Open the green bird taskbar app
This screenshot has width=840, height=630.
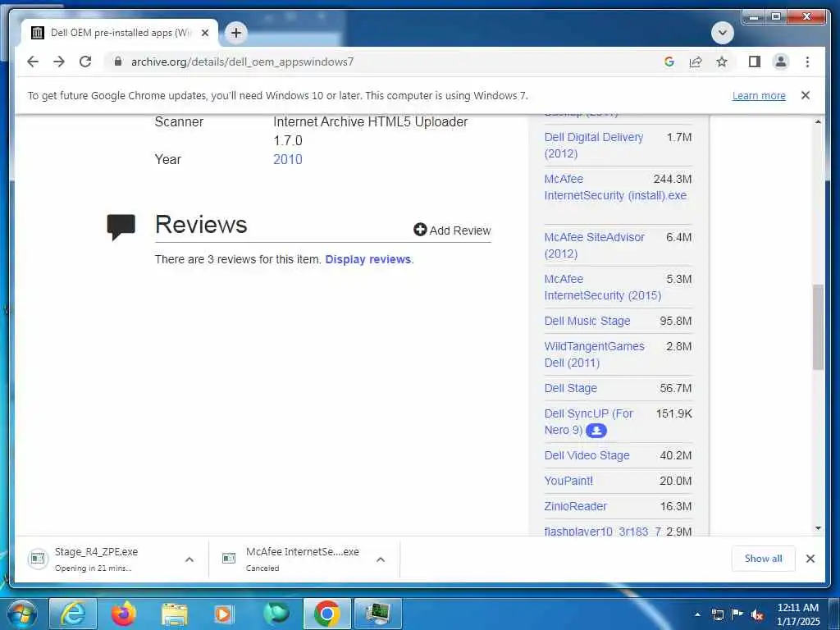coord(276,614)
